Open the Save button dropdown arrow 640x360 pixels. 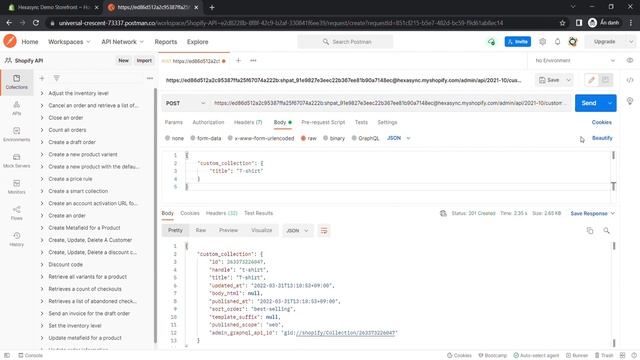[x=568, y=80]
